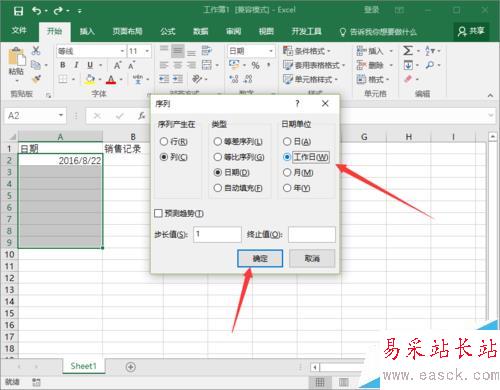The image size is (500, 390).
Task: Toggle Italic formatting
Action: click(76, 65)
